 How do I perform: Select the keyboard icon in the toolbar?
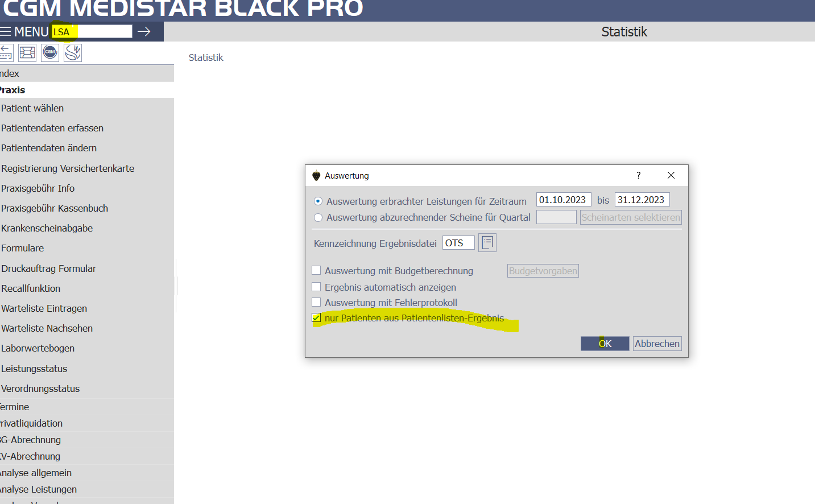(x=27, y=52)
